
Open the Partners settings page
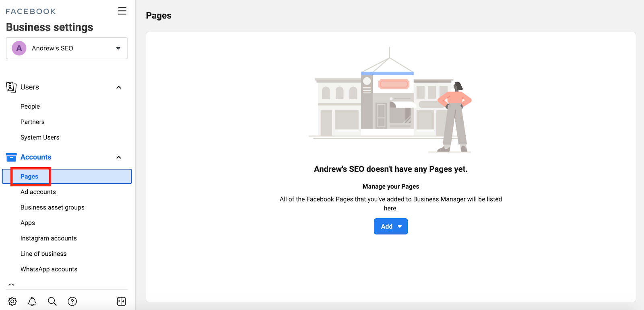[33, 122]
